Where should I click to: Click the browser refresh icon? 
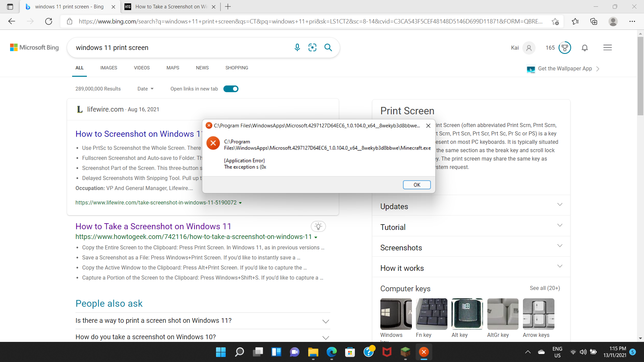(x=49, y=21)
